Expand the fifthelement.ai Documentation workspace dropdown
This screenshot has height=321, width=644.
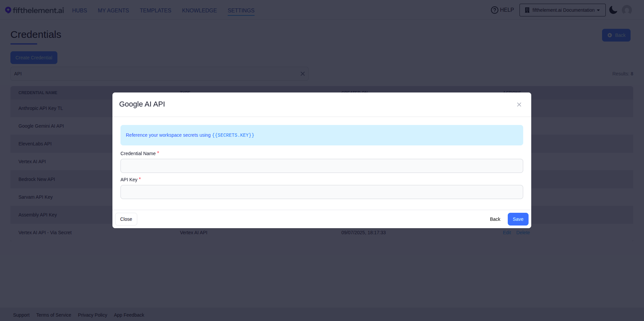(x=562, y=10)
